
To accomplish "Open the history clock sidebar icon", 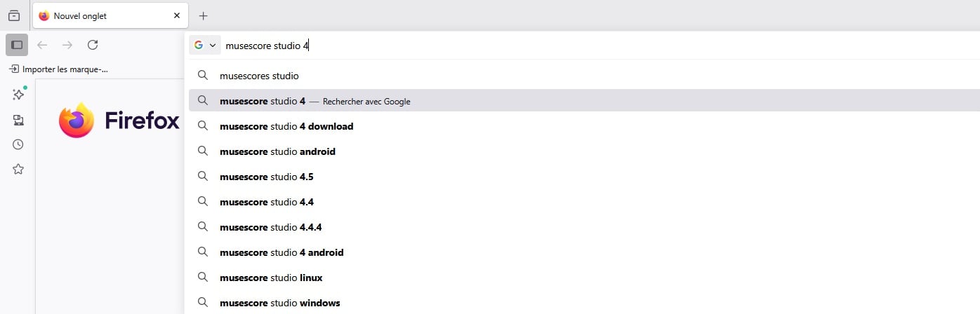I will point(18,144).
